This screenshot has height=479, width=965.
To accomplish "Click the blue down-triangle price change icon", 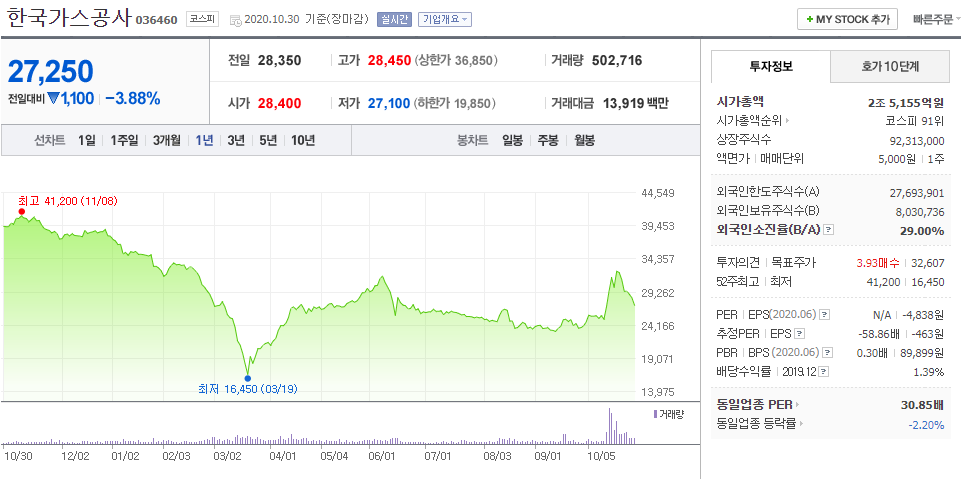I will pyautogui.click(x=53, y=98).
